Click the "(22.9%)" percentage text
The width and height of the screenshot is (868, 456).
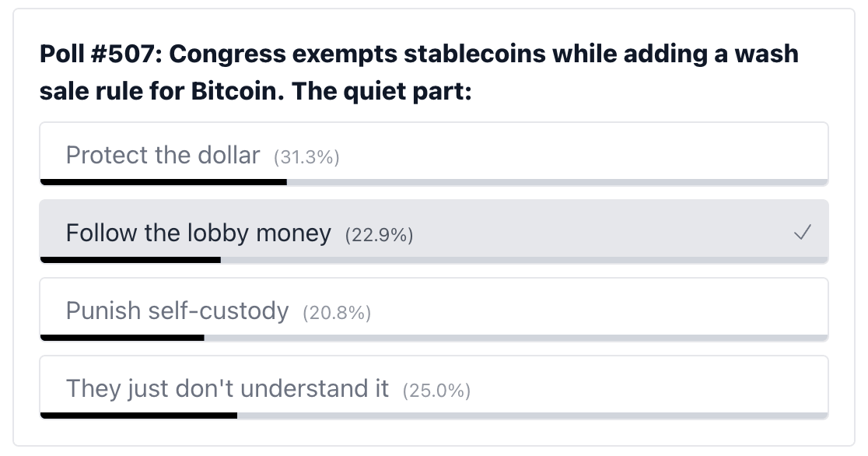pyautogui.click(x=379, y=233)
